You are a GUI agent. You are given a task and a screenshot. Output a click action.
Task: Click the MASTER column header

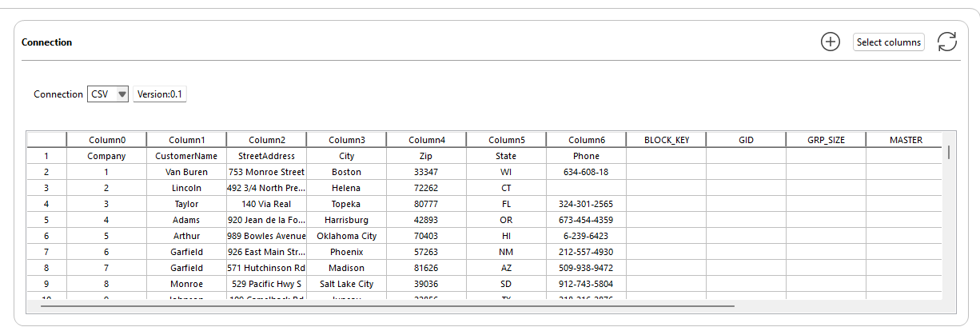tap(906, 140)
